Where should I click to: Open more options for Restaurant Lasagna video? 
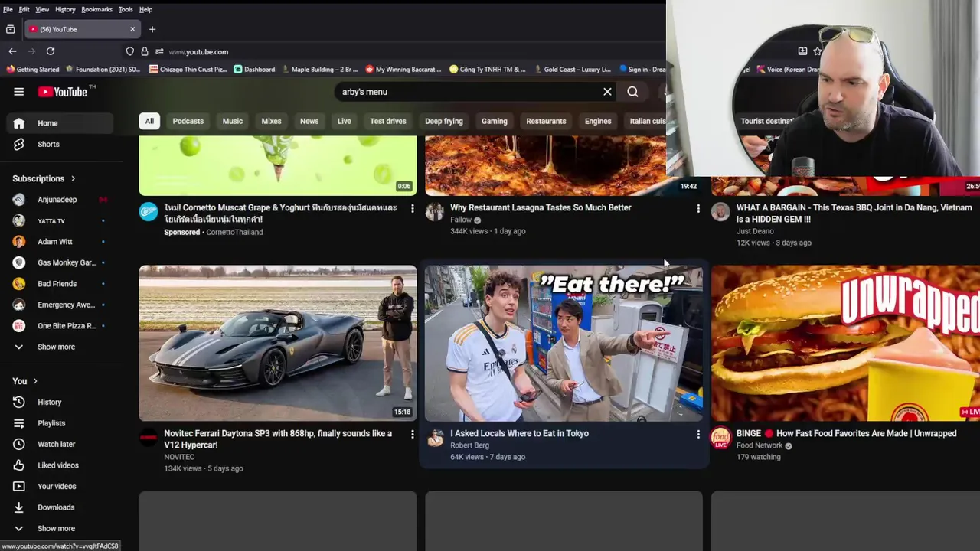point(697,208)
